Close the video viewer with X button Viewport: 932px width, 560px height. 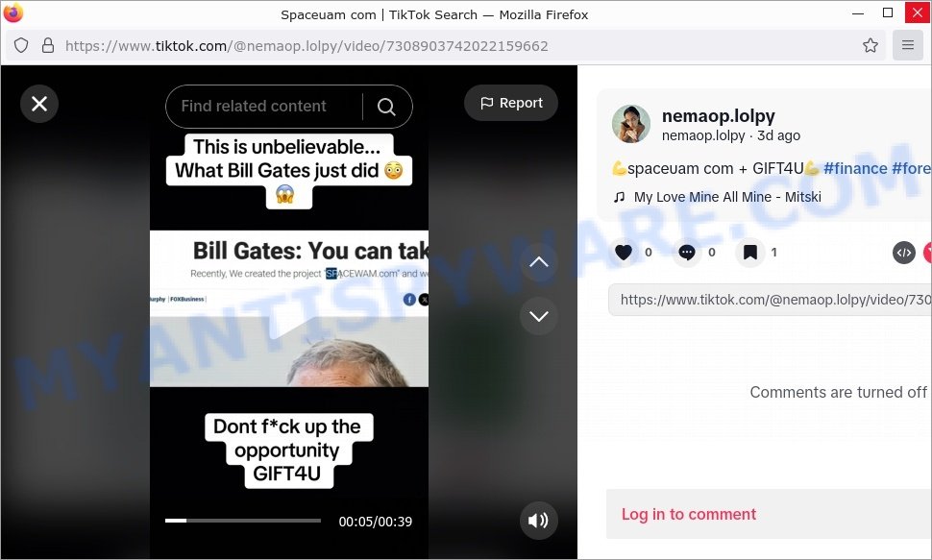click(x=39, y=104)
